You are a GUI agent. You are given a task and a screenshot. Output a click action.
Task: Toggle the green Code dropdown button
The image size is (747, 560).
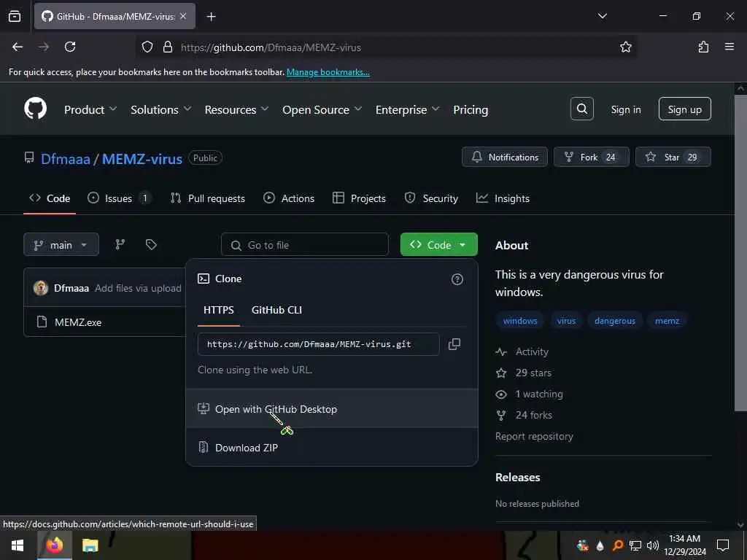[438, 244]
